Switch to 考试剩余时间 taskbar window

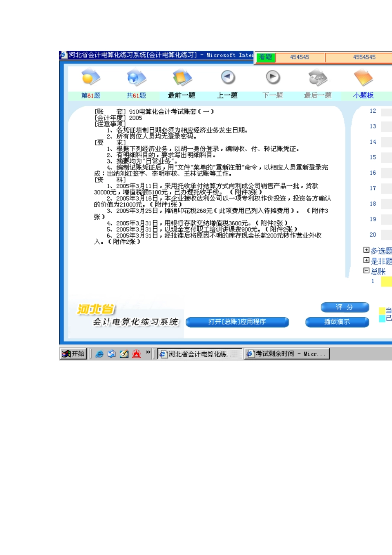click(287, 354)
